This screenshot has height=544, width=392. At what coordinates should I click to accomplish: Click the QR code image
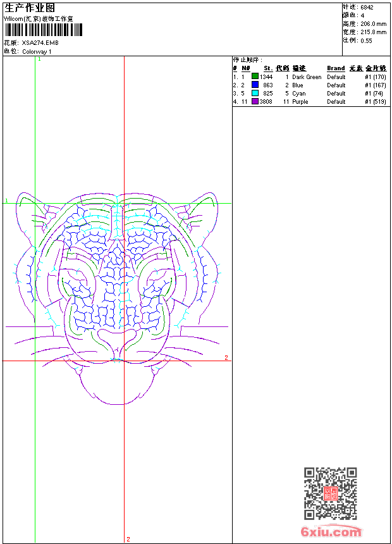click(331, 493)
